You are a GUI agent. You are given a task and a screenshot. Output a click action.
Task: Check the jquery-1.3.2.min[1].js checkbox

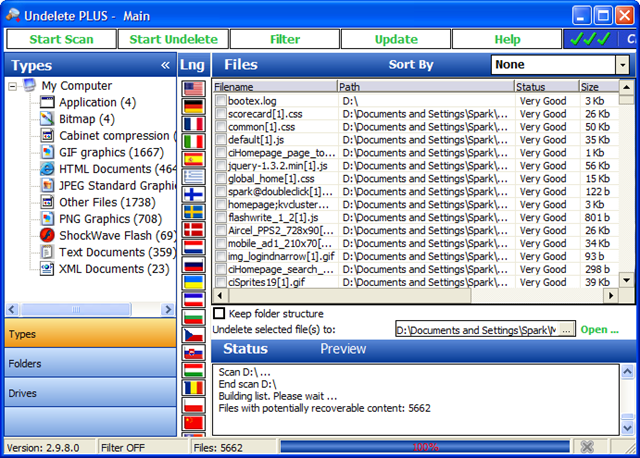pos(221,165)
